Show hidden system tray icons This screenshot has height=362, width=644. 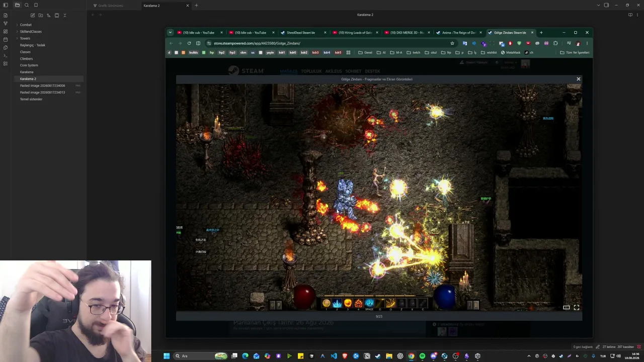click(x=528, y=356)
